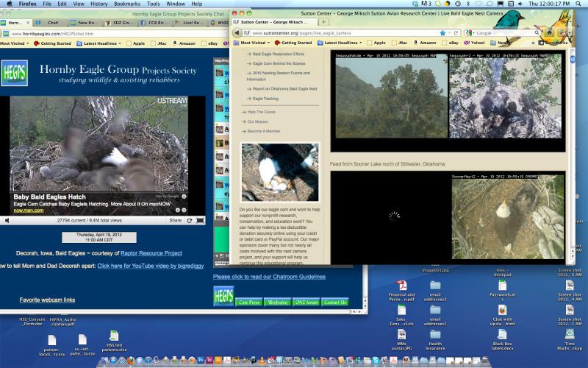Click the ONZ forum button
The width and height of the screenshot is (588, 368).
(306, 302)
